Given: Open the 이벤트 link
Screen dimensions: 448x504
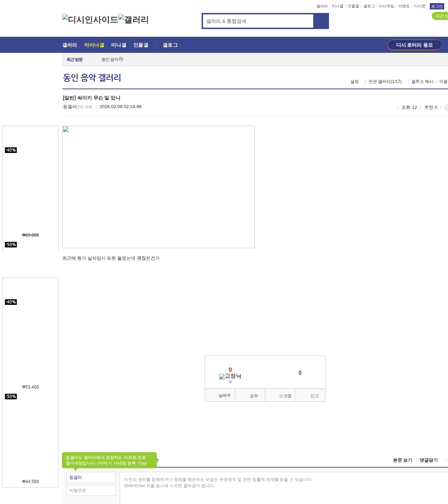Looking at the screenshot, I should 404,6.
